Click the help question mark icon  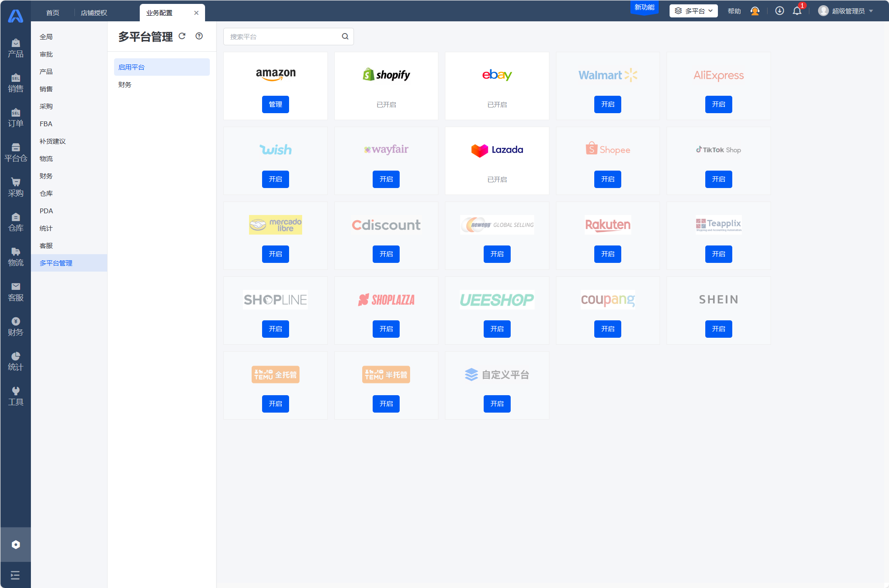point(199,36)
